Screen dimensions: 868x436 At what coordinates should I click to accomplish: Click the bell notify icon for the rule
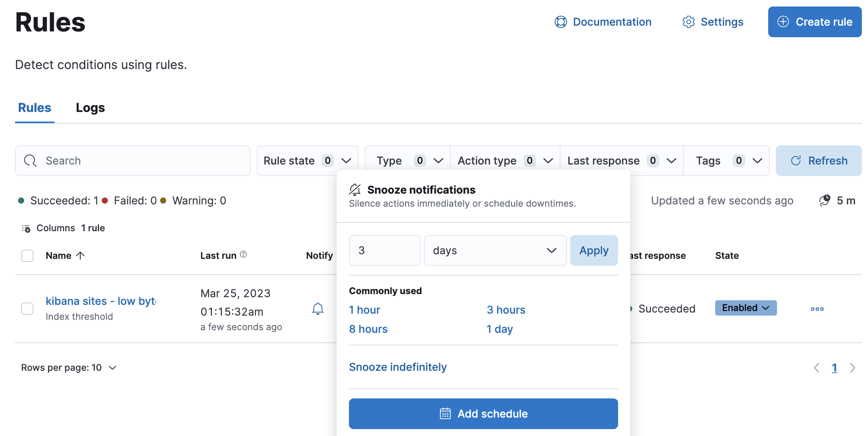(x=317, y=309)
